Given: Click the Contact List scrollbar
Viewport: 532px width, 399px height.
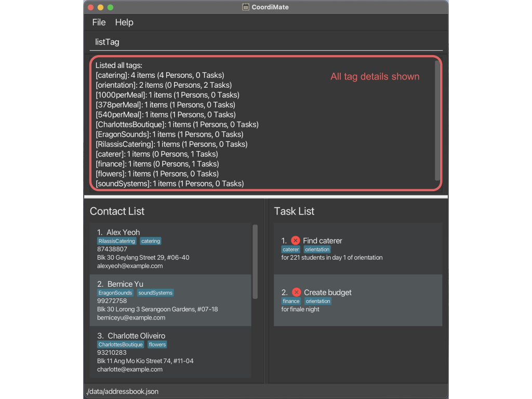Looking at the screenshot, I should [255, 261].
